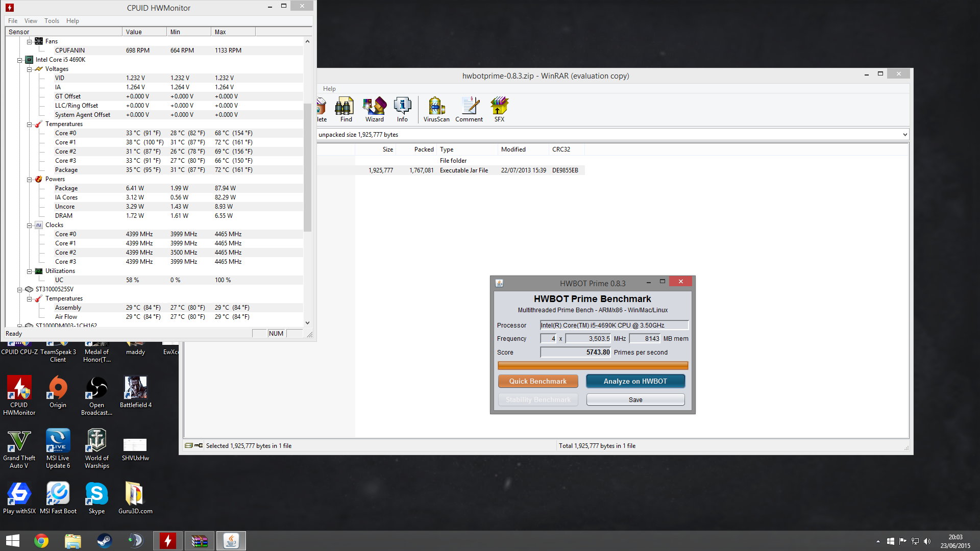Click the Processor field in HWBOT Prime
980x551 pixels.
(614, 325)
